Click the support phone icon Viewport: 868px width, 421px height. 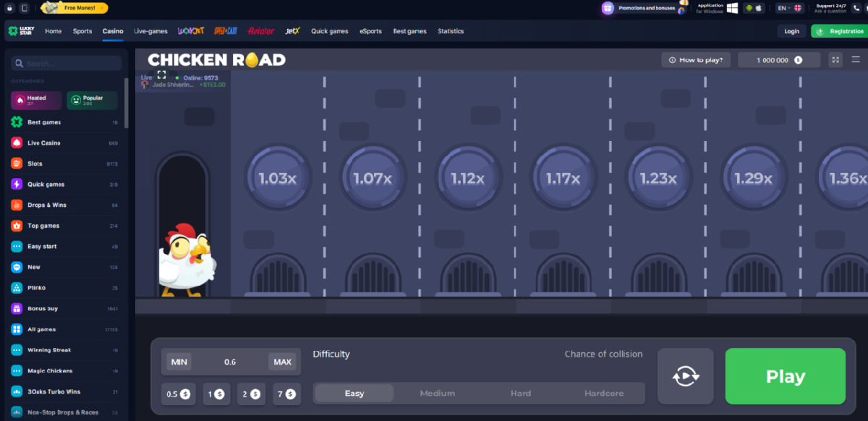tap(856, 8)
